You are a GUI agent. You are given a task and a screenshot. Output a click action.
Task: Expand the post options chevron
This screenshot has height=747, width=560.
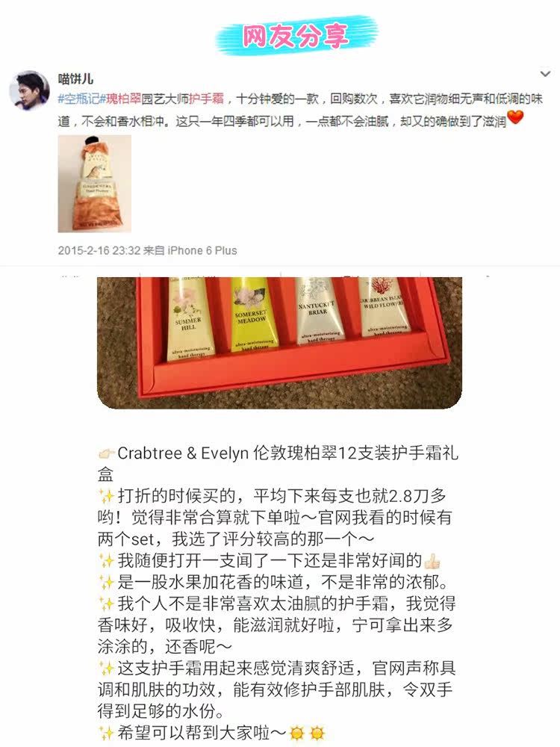tap(545, 74)
